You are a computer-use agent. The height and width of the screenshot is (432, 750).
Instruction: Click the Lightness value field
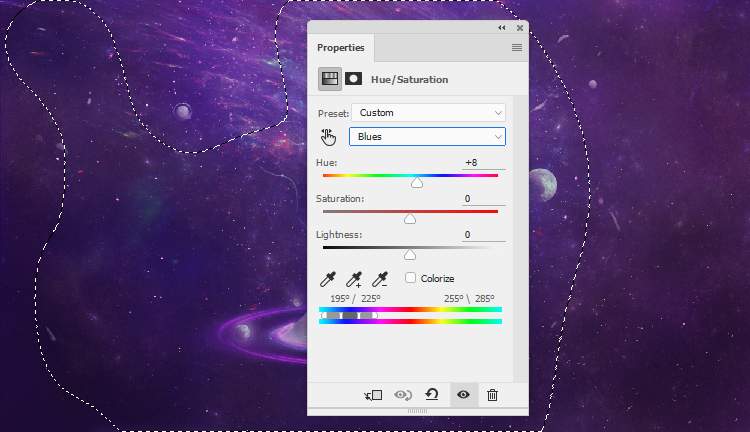click(480, 235)
